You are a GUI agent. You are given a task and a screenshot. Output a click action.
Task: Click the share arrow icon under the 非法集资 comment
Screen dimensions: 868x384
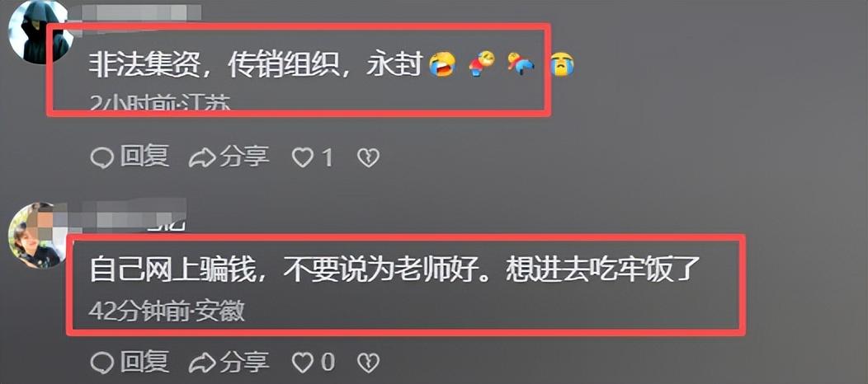202,158
